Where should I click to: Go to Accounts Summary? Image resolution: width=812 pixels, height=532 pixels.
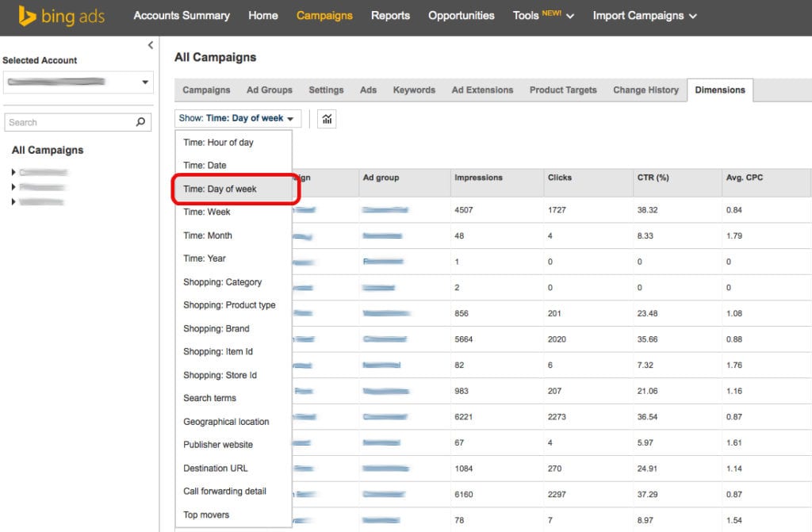tap(182, 16)
